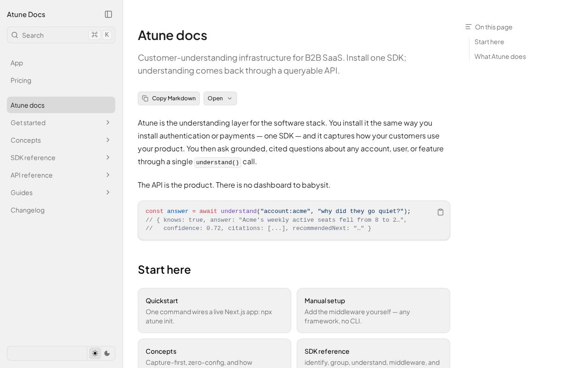The image size is (588, 368).
Task: Open the SDK reference card
Action: [x=373, y=354]
